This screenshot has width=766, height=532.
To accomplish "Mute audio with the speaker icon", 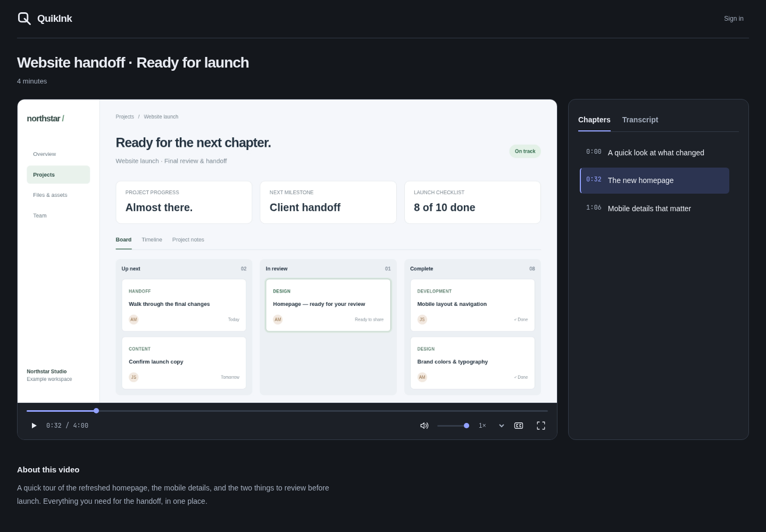I will click(x=424, y=426).
